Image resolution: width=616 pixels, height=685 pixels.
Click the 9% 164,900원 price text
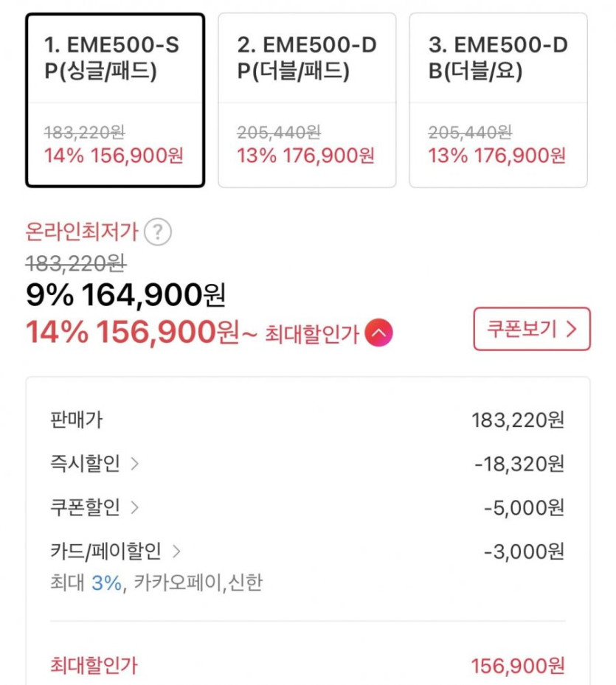125,296
